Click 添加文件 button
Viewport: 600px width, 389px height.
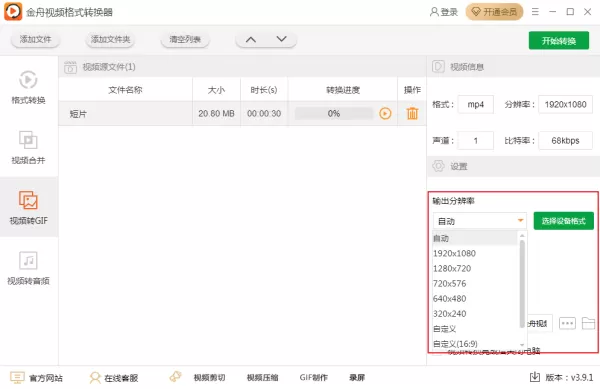[35, 39]
